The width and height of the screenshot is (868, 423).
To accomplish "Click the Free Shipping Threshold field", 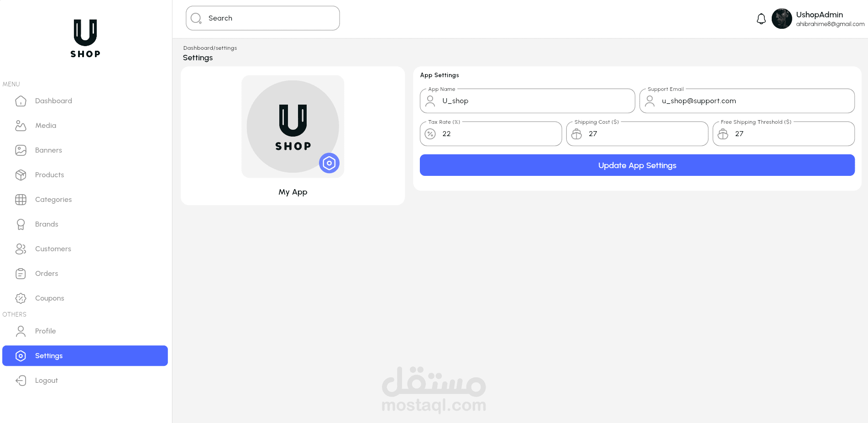I will pyautogui.click(x=784, y=134).
